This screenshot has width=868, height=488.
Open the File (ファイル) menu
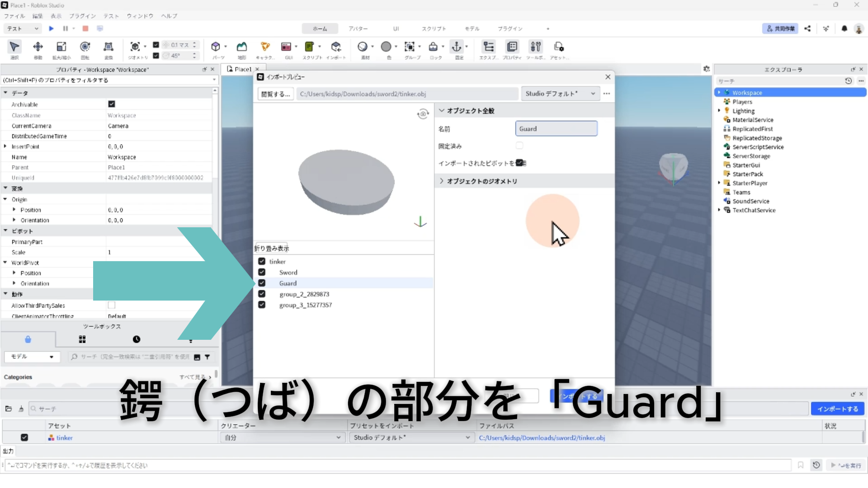tap(14, 16)
